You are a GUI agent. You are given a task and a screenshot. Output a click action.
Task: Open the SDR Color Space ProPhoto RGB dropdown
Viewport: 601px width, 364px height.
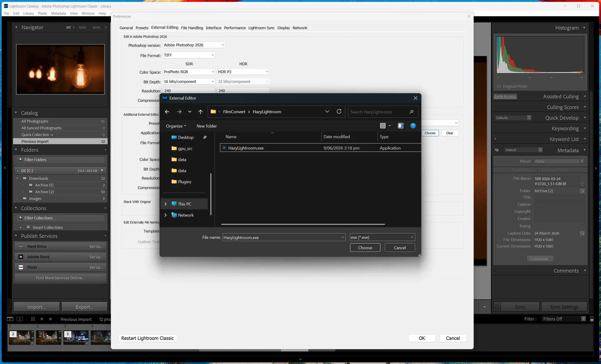189,72
